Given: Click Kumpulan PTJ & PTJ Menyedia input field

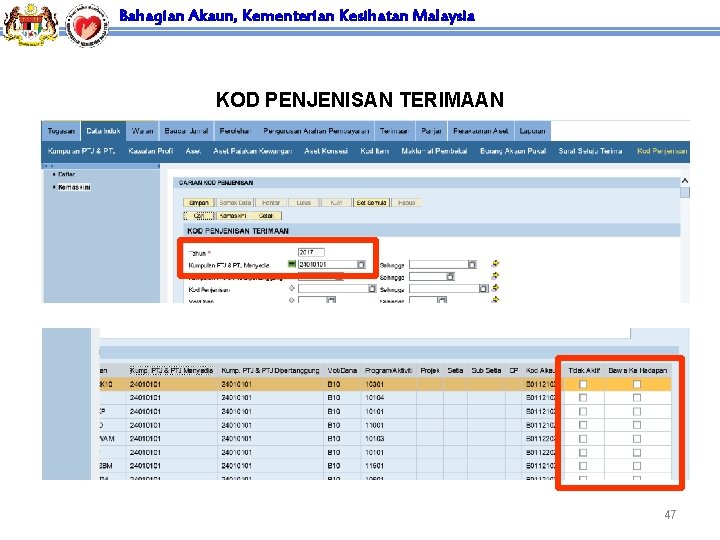Looking at the screenshot, I should tap(327, 264).
